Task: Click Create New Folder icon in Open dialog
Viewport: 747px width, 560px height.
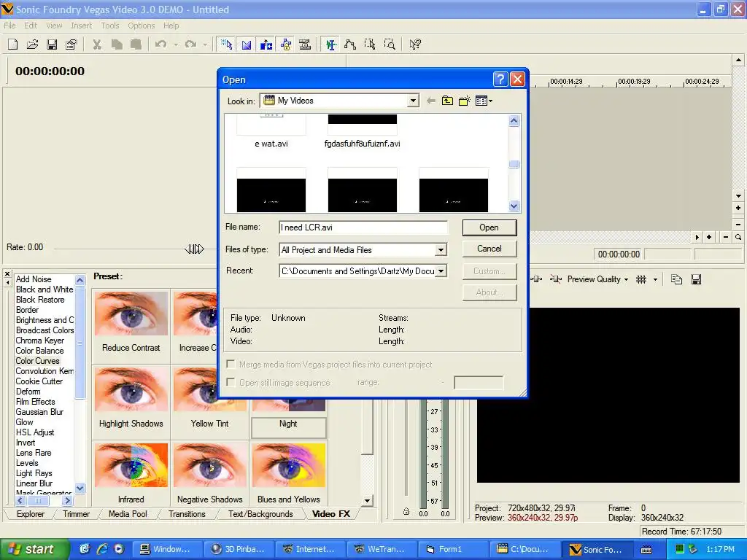Action: [465, 101]
